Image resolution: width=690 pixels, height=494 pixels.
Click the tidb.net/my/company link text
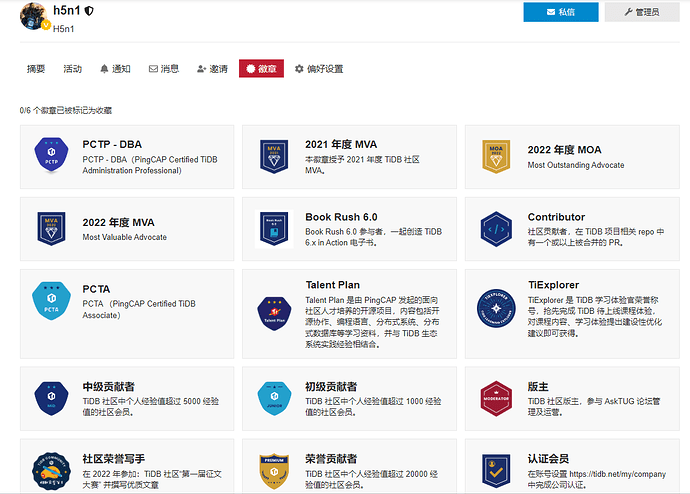617,474
